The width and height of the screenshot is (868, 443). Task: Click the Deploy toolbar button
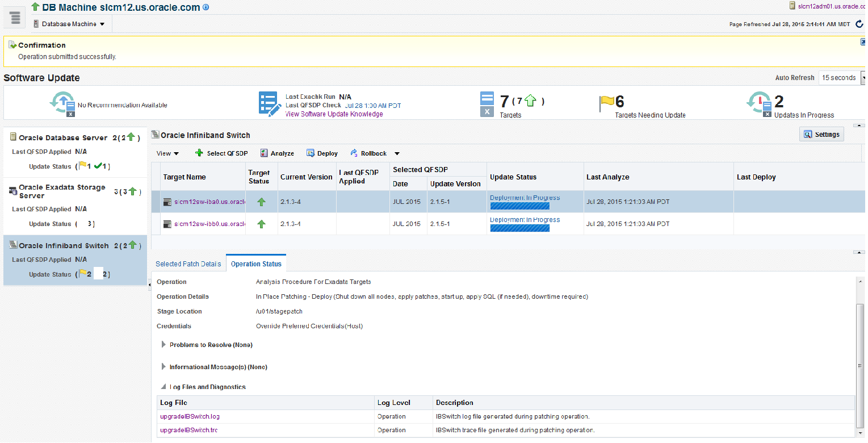click(322, 153)
